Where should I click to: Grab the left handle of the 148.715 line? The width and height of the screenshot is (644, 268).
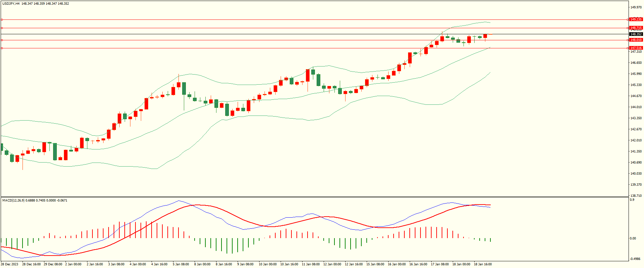[x=2, y=28]
